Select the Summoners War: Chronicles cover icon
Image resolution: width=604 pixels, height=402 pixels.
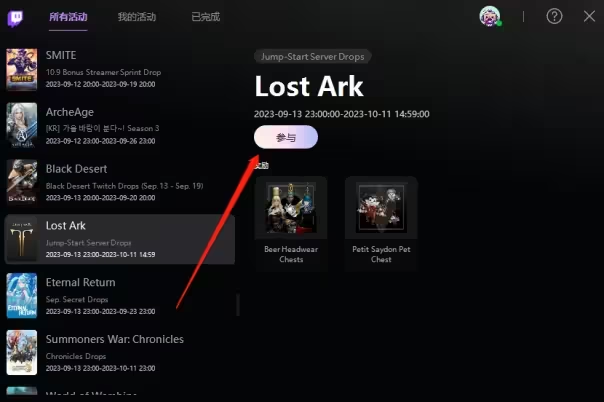22,352
